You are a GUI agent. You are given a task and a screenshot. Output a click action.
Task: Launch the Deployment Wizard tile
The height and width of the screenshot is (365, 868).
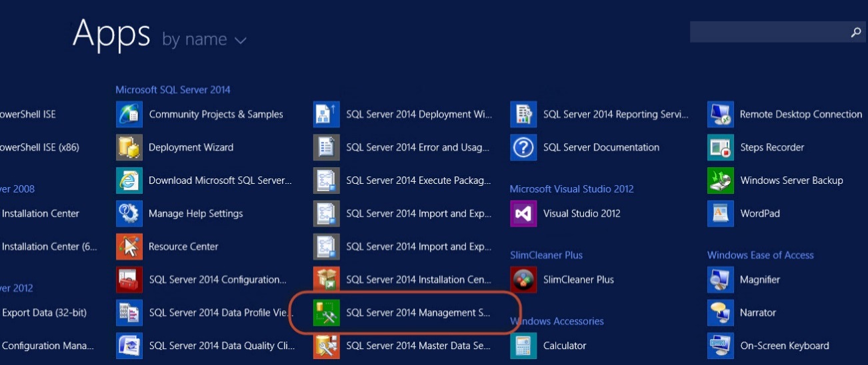(x=175, y=147)
